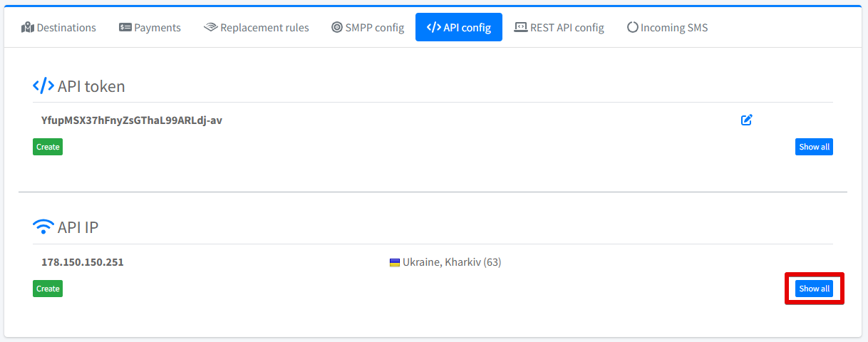Viewport: 868px width, 342px height.
Task: Click the code brackets icon beside API token heading
Action: (x=43, y=86)
